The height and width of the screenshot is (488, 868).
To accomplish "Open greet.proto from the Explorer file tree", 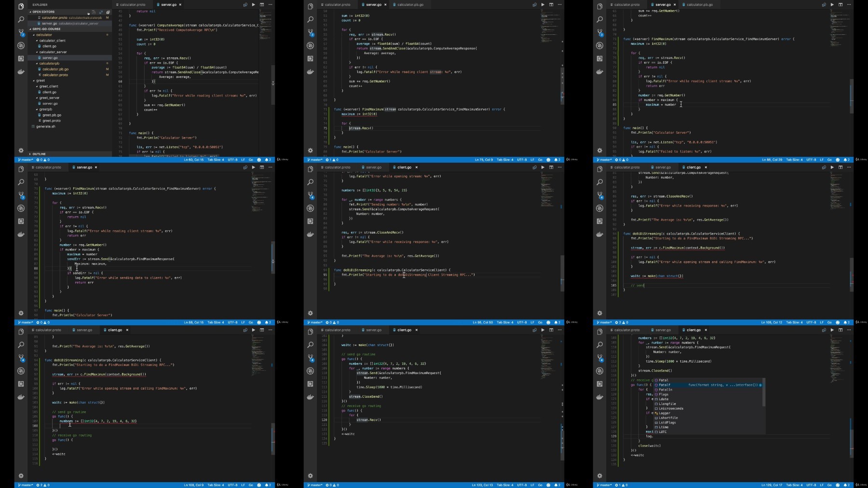I will pos(51,121).
